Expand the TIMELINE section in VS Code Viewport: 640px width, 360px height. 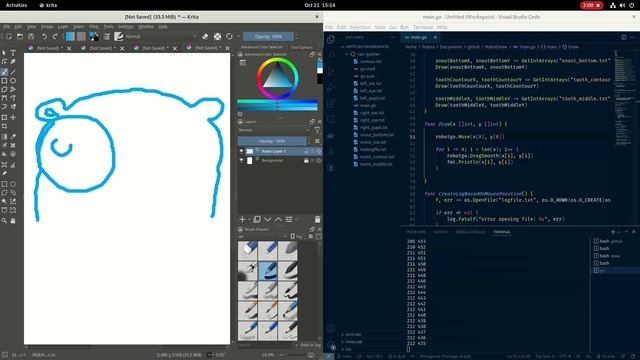pyautogui.click(x=354, y=342)
